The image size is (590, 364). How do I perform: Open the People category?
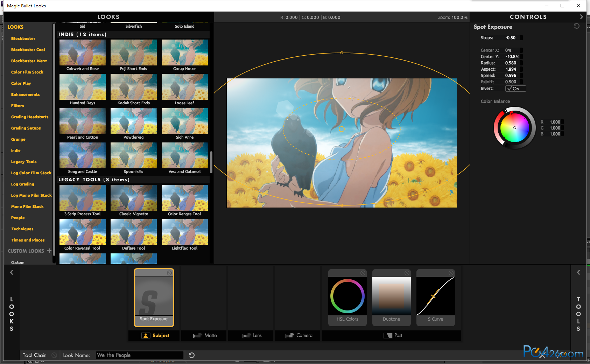(18, 218)
